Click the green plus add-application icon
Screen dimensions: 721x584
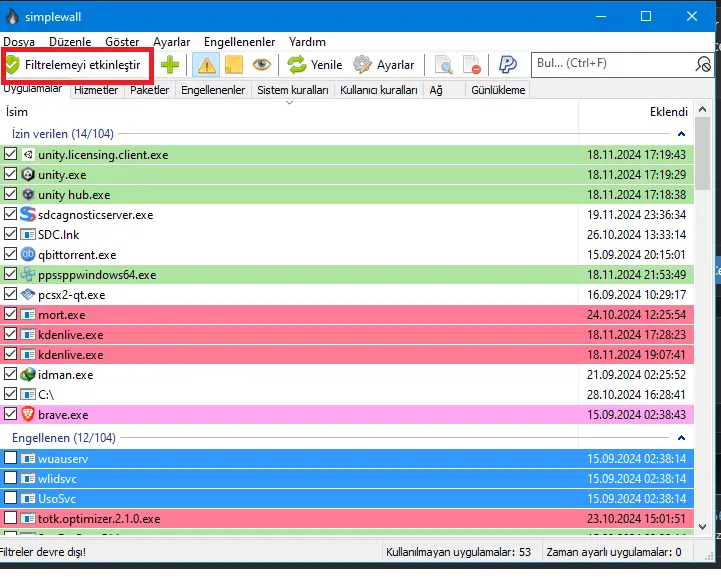(170, 65)
